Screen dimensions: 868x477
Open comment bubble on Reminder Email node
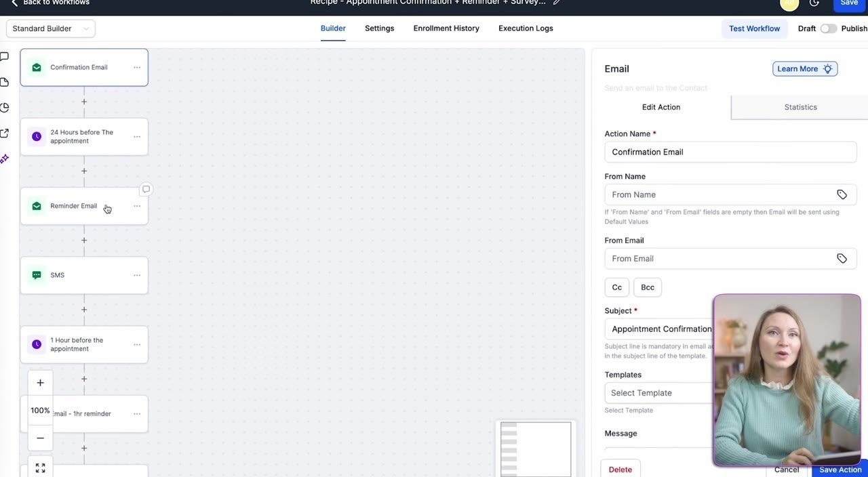146,189
